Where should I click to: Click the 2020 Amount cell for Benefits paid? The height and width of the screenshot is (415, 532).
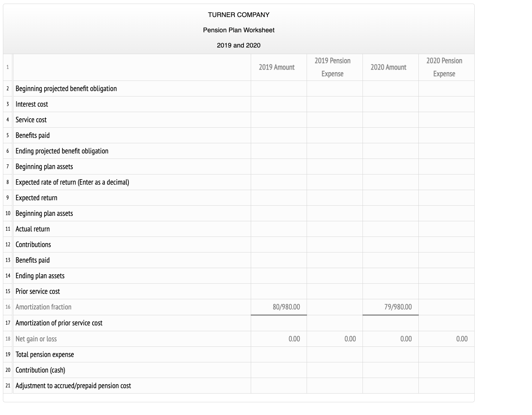point(390,135)
